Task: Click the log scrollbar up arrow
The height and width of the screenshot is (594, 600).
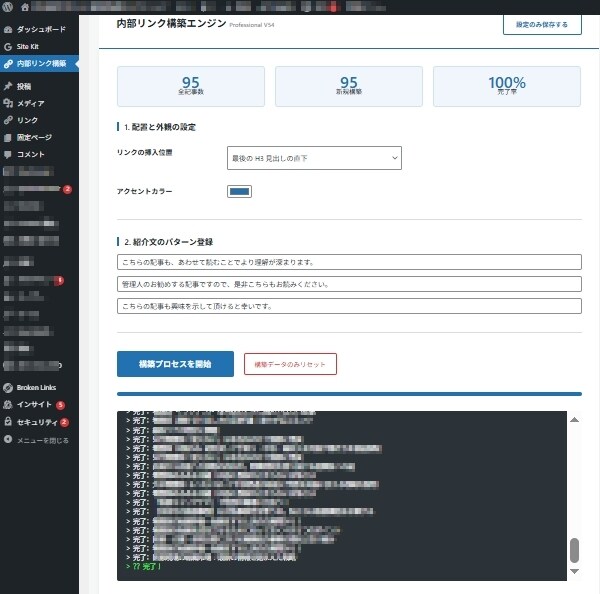Action: tap(574, 420)
